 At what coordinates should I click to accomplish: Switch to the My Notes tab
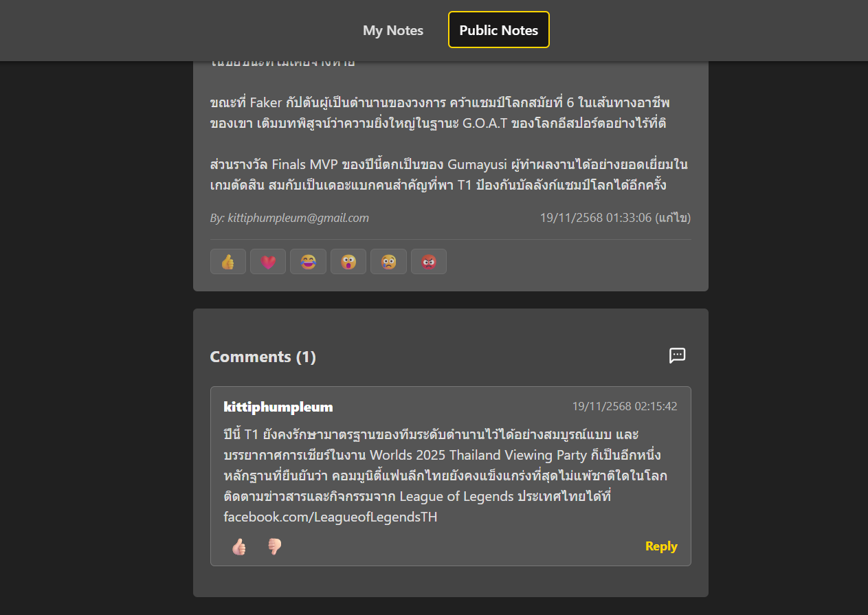coord(393,30)
